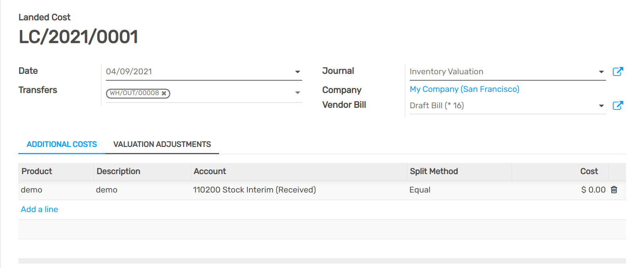The width and height of the screenshot is (644, 268).
Task: Open the My Company (San Francisco) link
Action: click(465, 89)
